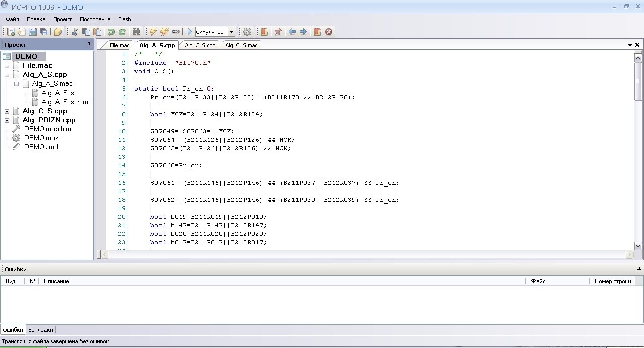Click the Cut scissors icon in toolbar
The image size is (644, 348).
click(x=74, y=32)
